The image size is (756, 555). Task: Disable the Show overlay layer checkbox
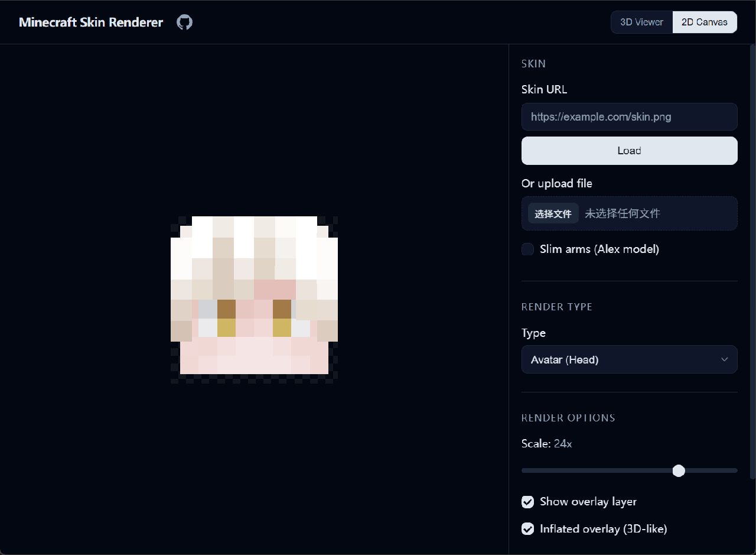tap(527, 502)
